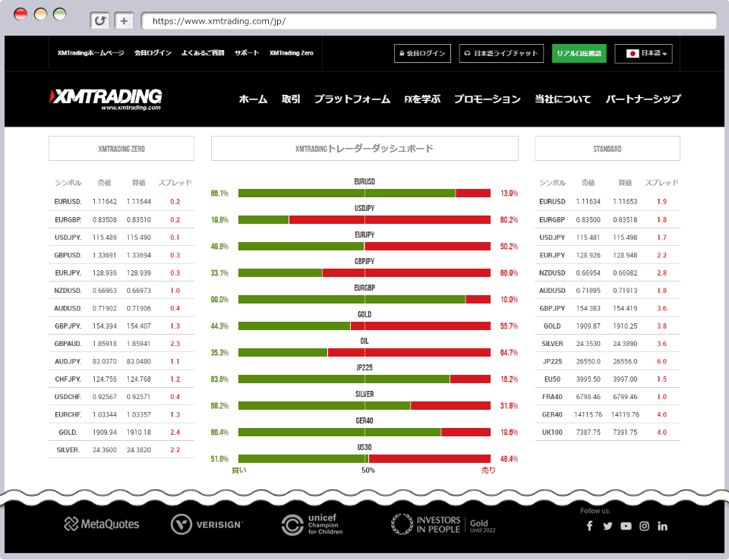Switch to the STANDARD tab
Viewport: 729px width, 560px height.
(607, 149)
